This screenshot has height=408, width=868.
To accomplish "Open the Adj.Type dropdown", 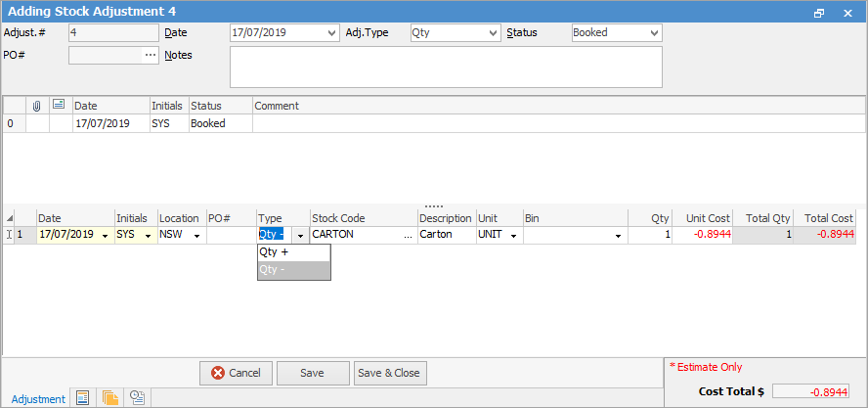I will pyautogui.click(x=494, y=32).
